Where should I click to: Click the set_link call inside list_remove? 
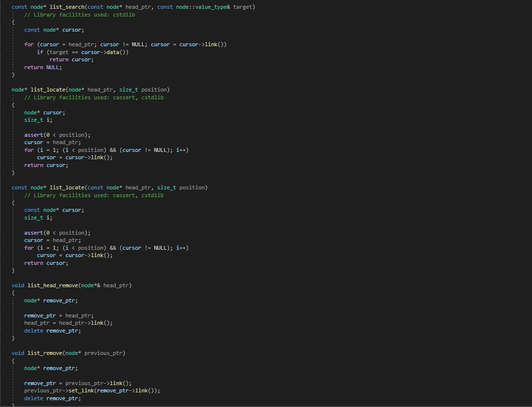pos(82,390)
